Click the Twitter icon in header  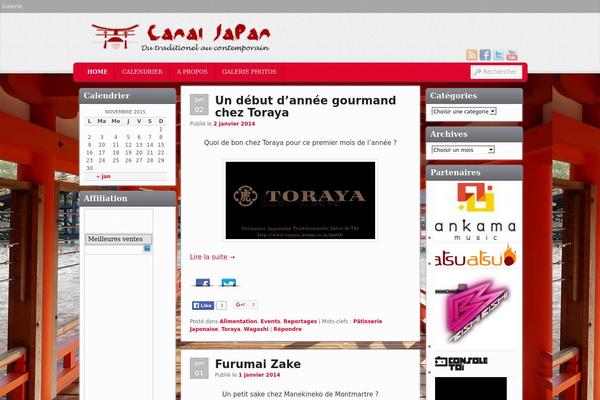pos(498,55)
